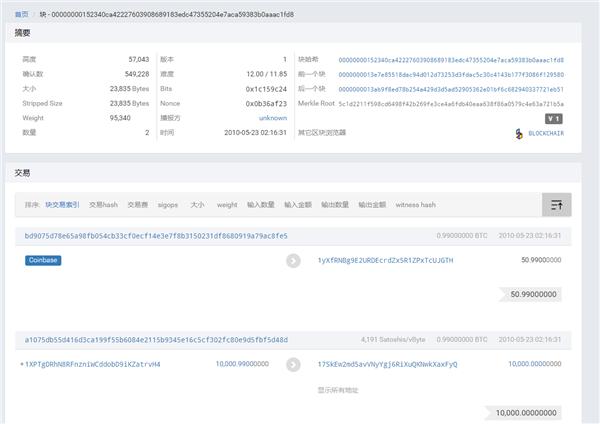600x424 pixels.
Task: Click the 10,000.00000000 total output badge
Action: (x=523, y=413)
